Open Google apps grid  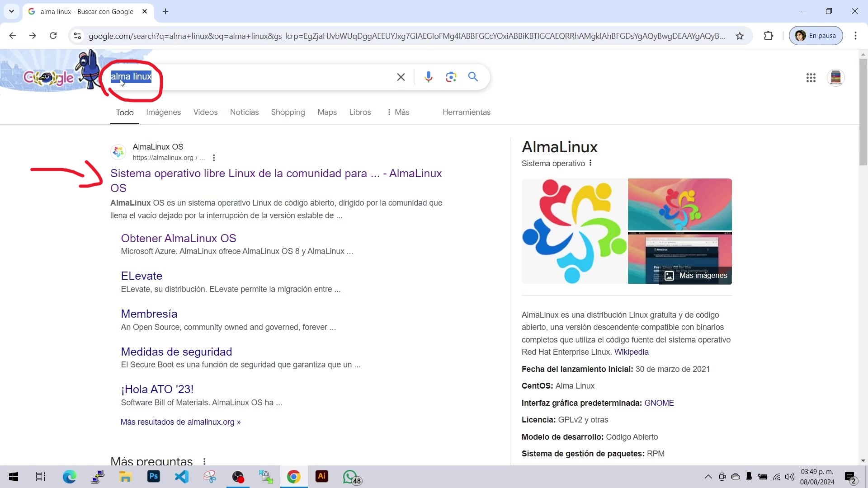(811, 78)
